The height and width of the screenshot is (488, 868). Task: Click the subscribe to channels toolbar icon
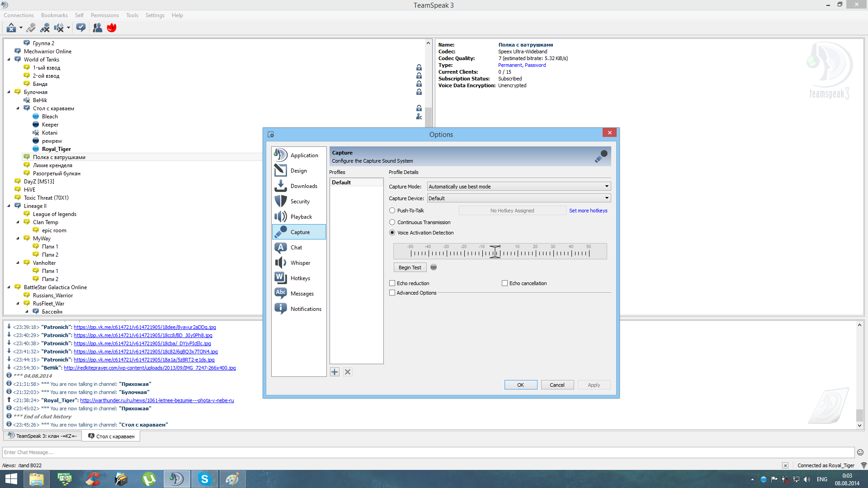81,28
